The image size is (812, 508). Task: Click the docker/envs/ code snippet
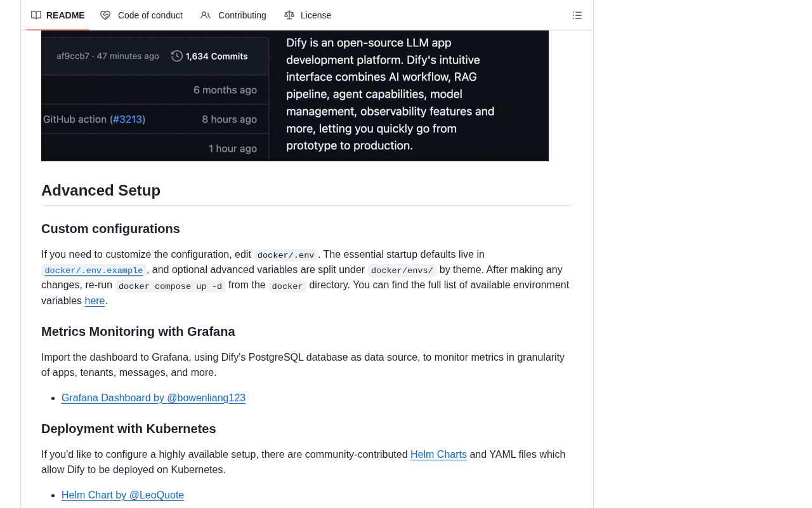click(x=402, y=271)
